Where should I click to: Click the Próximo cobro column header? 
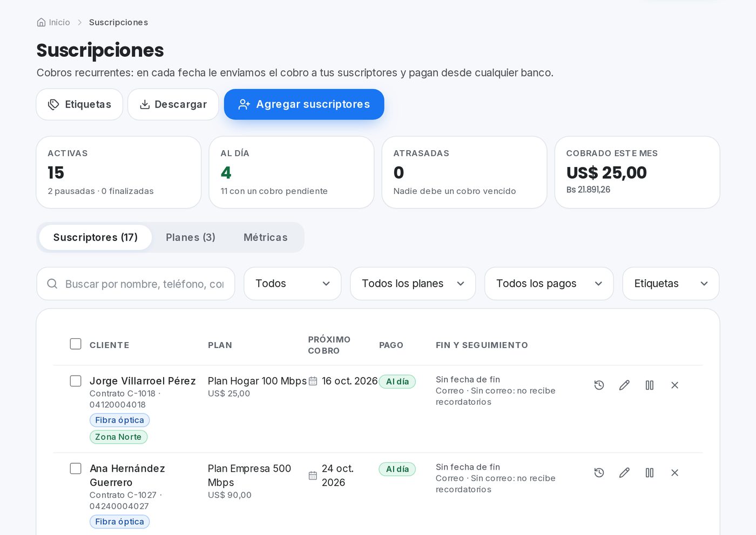point(329,345)
